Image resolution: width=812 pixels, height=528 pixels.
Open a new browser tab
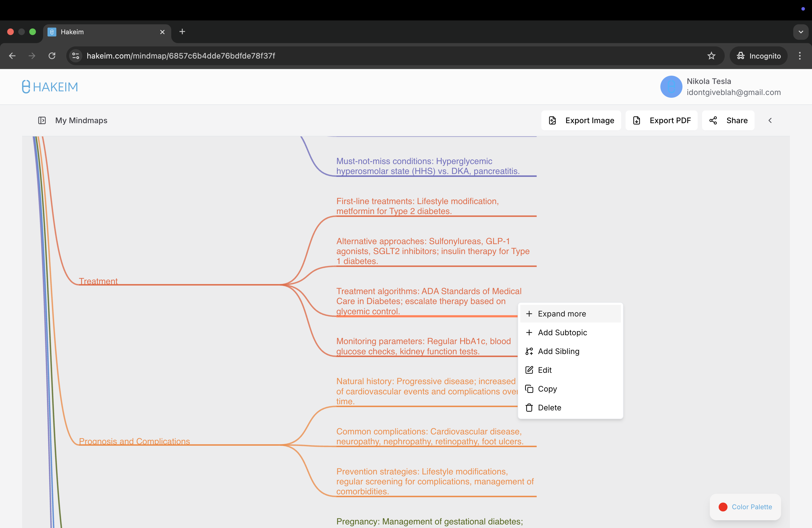tap(182, 32)
